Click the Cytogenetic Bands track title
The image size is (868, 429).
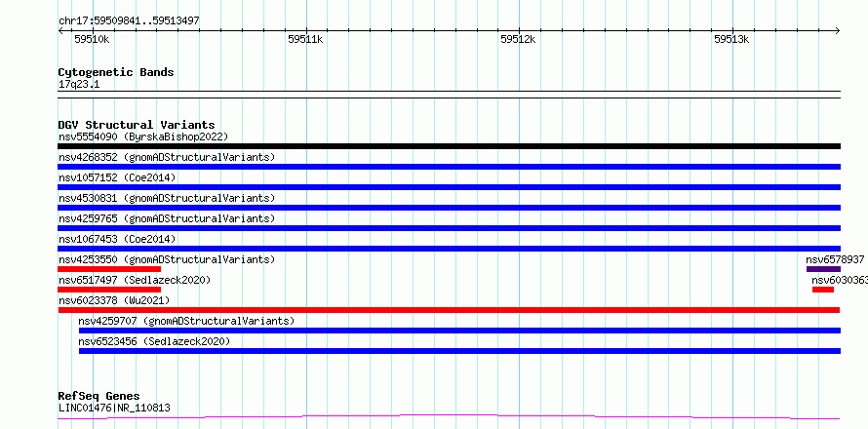click(116, 72)
